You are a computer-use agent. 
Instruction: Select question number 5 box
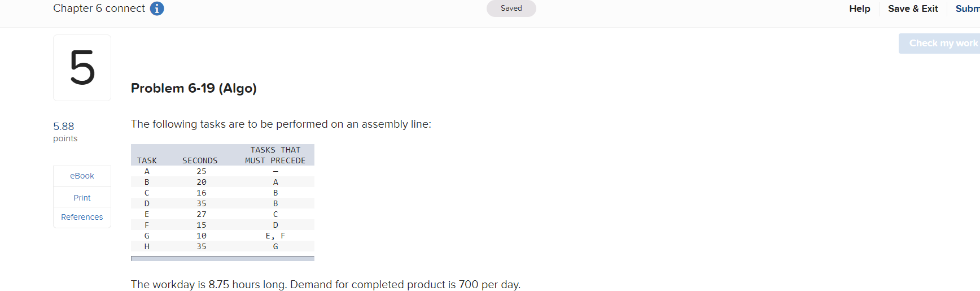tap(82, 68)
